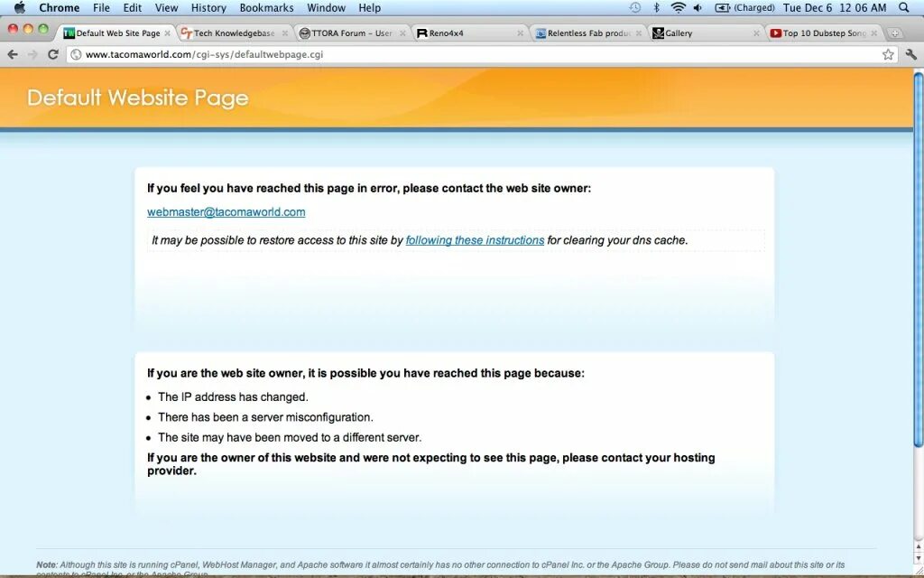
Task: Click the battery Charged indicator
Action: (744, 7)
